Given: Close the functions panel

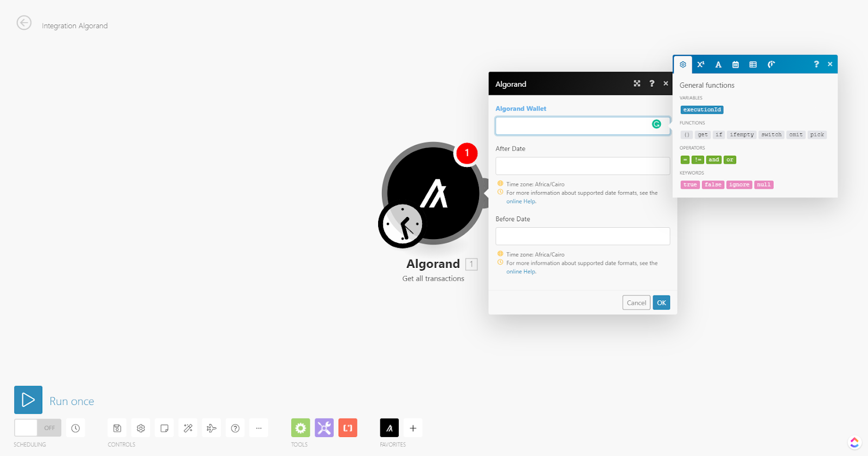Looking at the screenshot, I should coord(830,64).
